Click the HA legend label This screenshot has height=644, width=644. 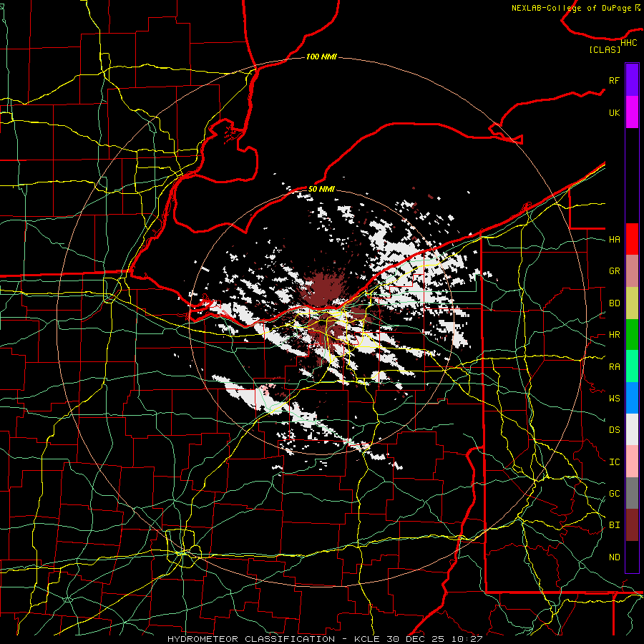614,240
